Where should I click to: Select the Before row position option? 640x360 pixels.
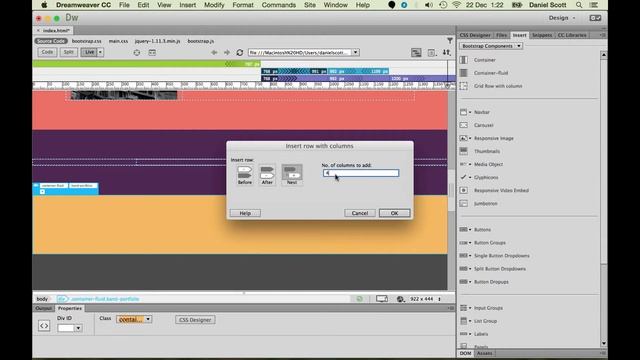point(244,176)
